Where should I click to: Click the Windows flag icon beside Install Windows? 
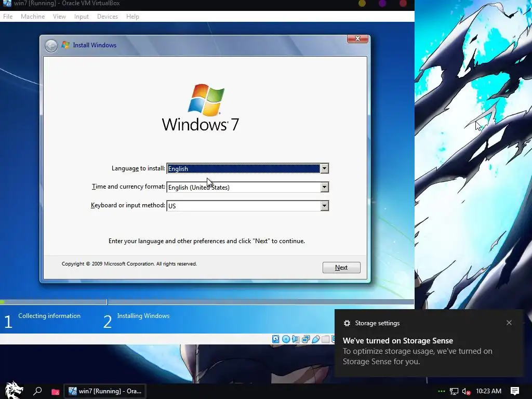coord(65,45)
